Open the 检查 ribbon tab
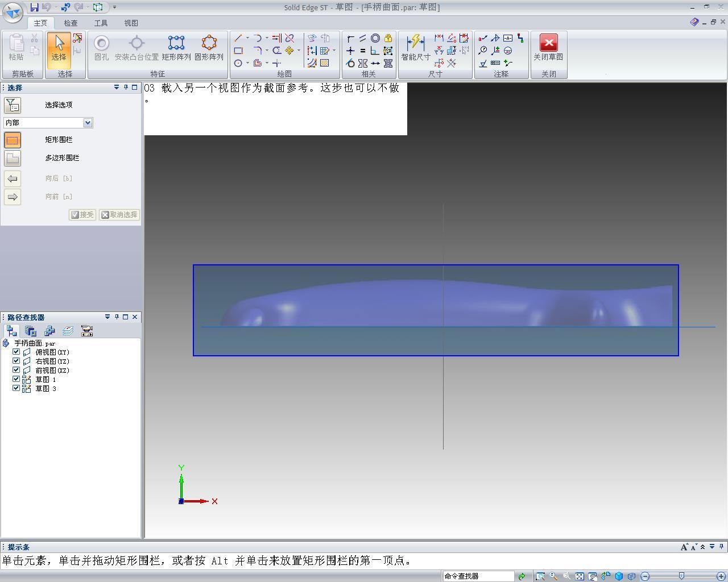This screenshot has width=728, height=582. [71, 23]
